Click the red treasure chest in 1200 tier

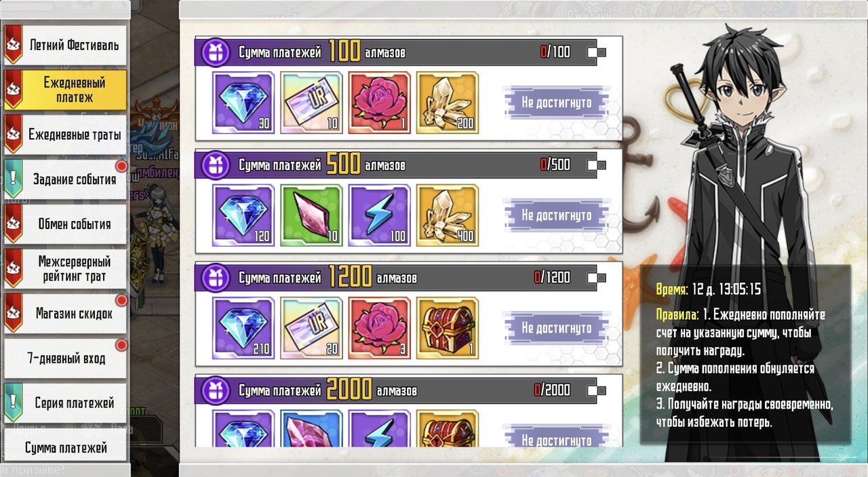pyautogui.click(x=447, y=328)
